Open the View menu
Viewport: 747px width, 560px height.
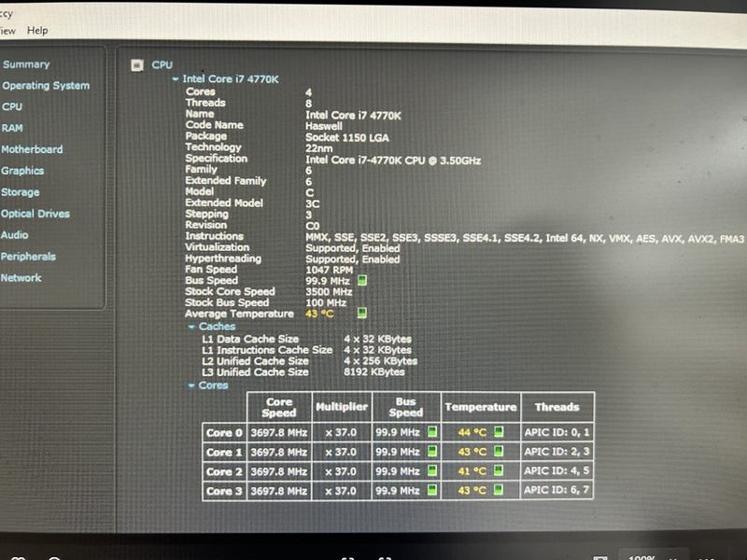point(7,30)
